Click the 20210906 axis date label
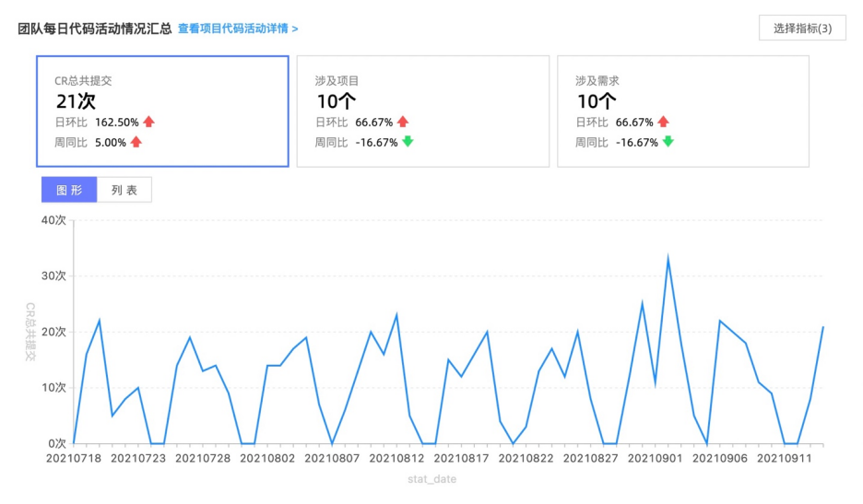Image resolution: width=863 pixels, height=504 pixels. click(x=720, y=458)
